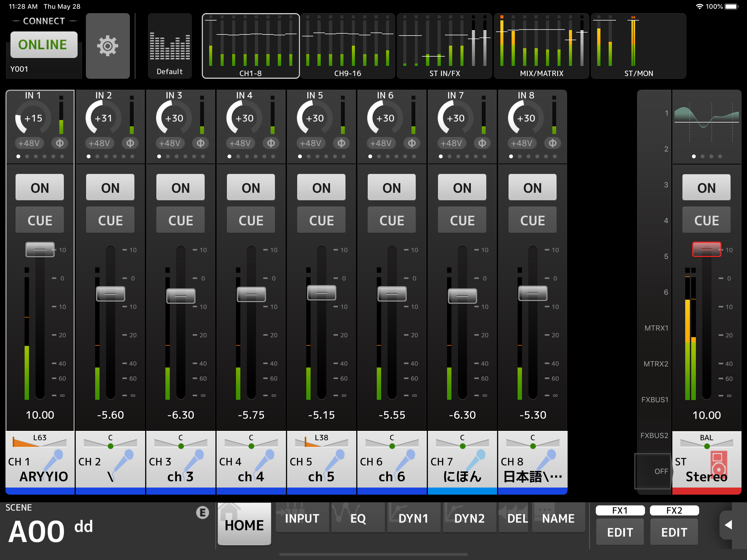Open the Default meter layout icon
Viewport: 747px width, 560px height.
coord(170,46)
